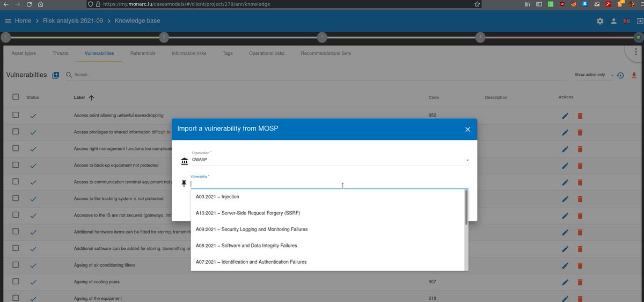Delete the Ageing of cooling pipes row
Image resolution: width=644 pixels, height=302 pixels.
click(x=580, y=282)
